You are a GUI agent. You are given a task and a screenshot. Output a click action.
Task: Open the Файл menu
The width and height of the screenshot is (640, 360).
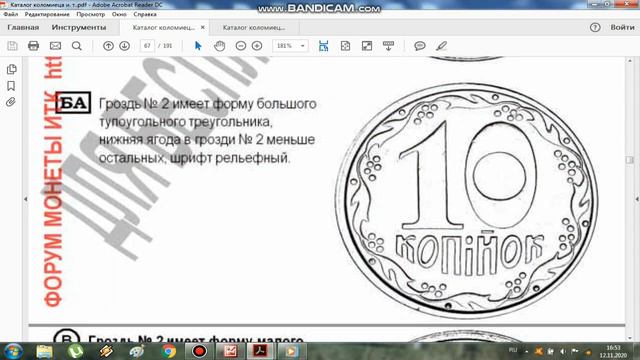pyautogui.click(x=11, y=14)
